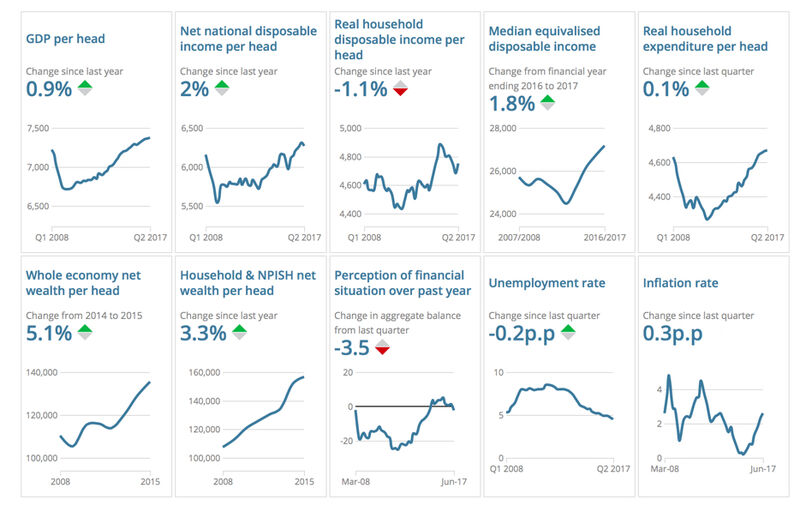Click the Household & NPISH net wealth arrow icon
800x506 pixels.
(x=239, y=333)
